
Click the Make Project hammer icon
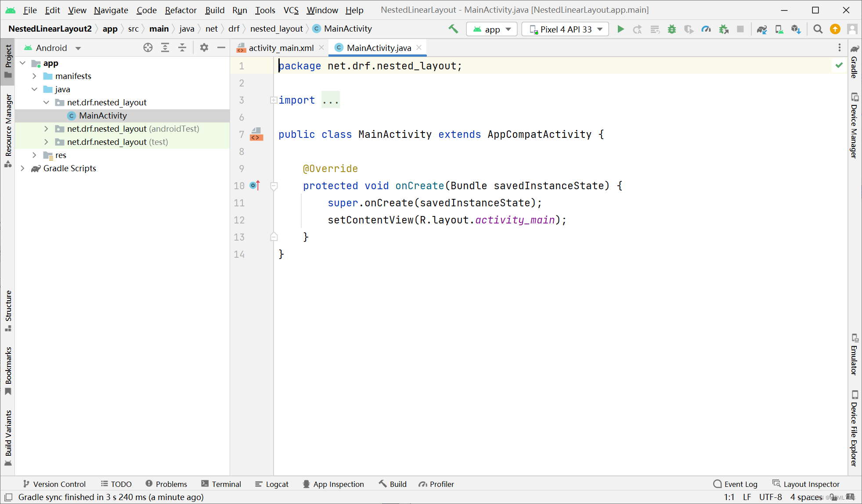coord(453,29)
